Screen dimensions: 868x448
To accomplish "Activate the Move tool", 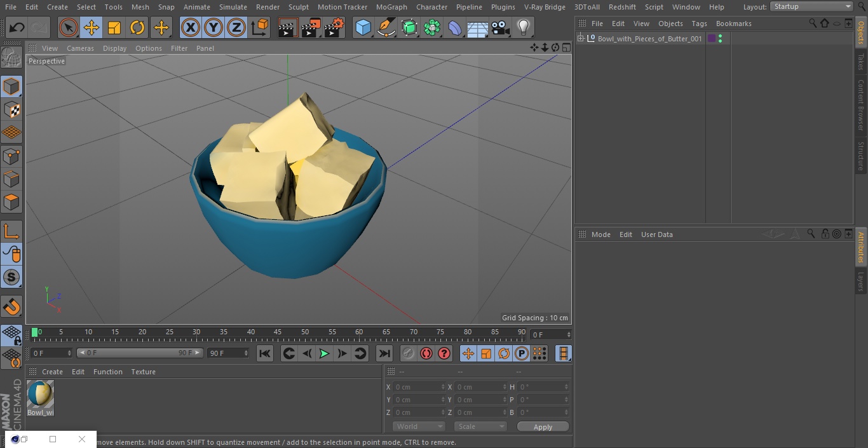I will [92, 28].
